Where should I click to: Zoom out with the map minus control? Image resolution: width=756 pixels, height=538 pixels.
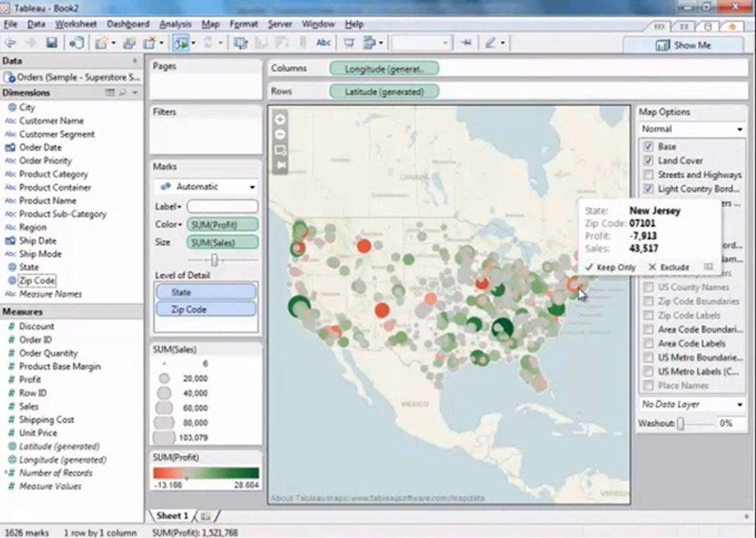click(x=280, y=134)
